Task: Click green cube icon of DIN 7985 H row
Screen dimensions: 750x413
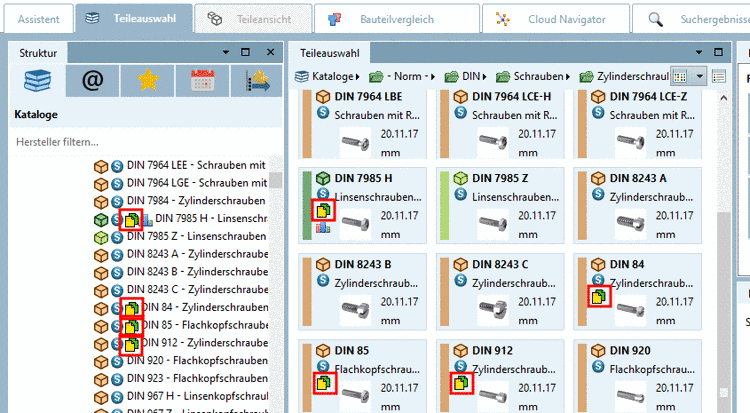Action: point(101,220)
